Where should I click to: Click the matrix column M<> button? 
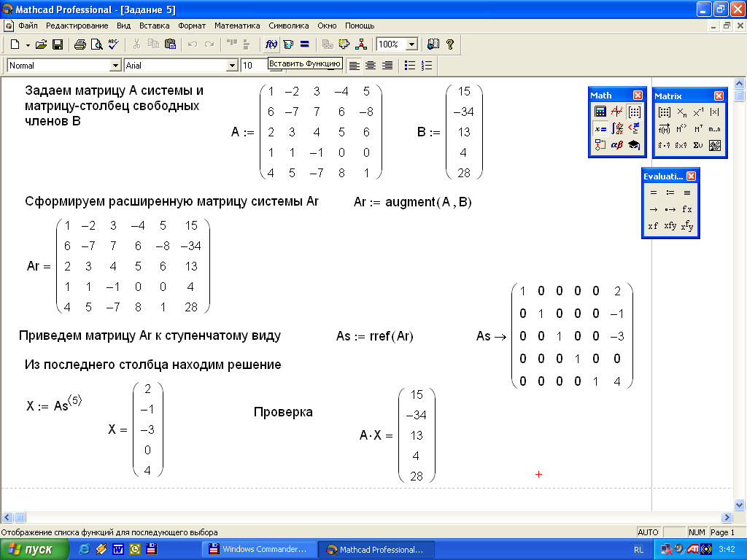pos(682,129)
